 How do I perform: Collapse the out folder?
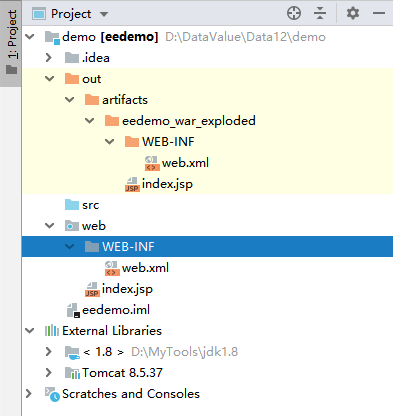point(50,79)
